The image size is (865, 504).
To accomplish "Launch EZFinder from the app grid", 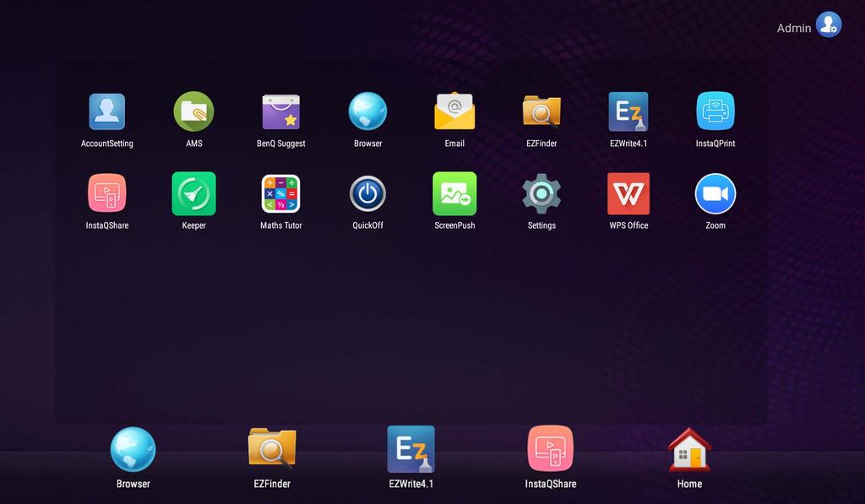I will 541,111.
